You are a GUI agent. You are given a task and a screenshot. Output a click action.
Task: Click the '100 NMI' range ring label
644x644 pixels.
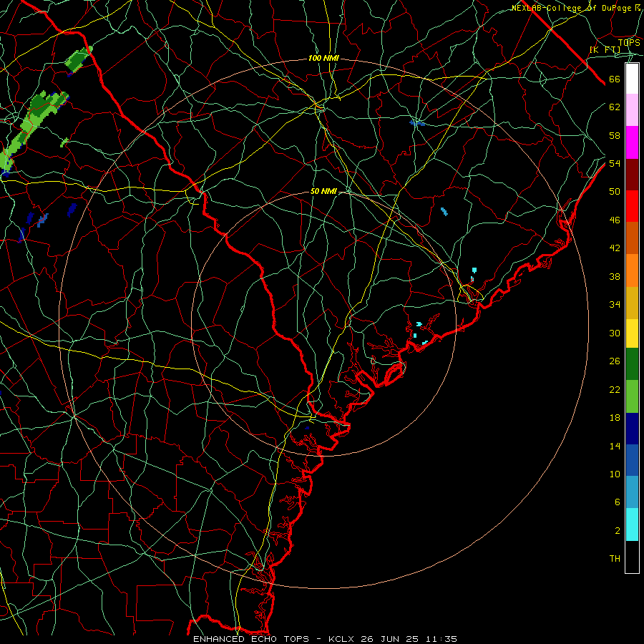[x=323, y=59]
